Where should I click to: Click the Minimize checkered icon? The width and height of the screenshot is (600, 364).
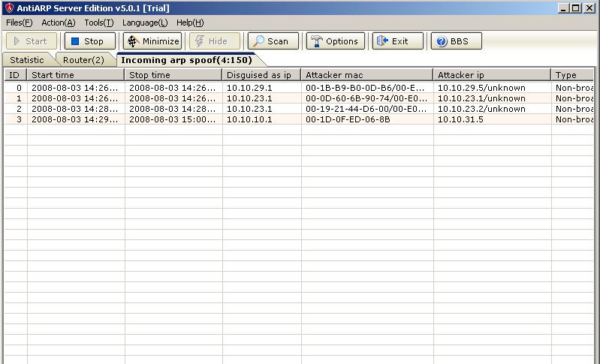(x=133, y=41)
